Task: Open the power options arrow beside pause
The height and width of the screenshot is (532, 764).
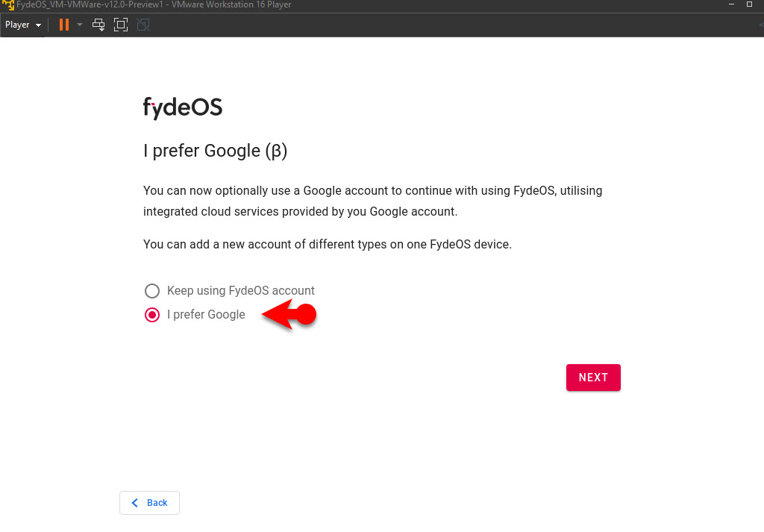Action: (80, 25)
